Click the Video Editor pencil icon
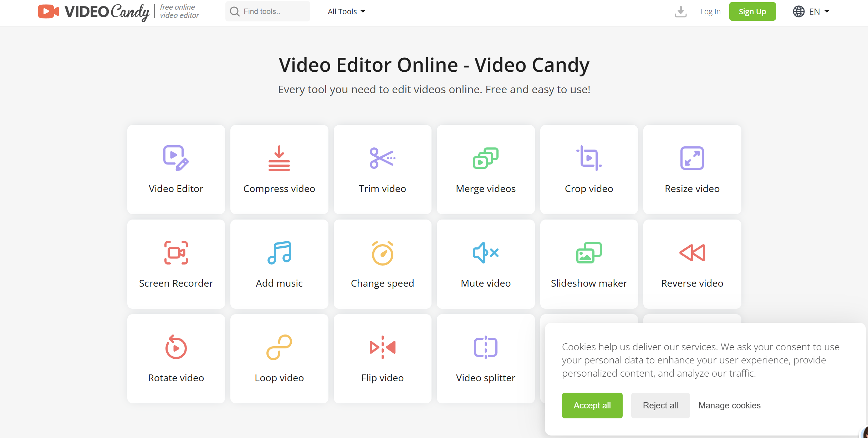 pos(176,158)
